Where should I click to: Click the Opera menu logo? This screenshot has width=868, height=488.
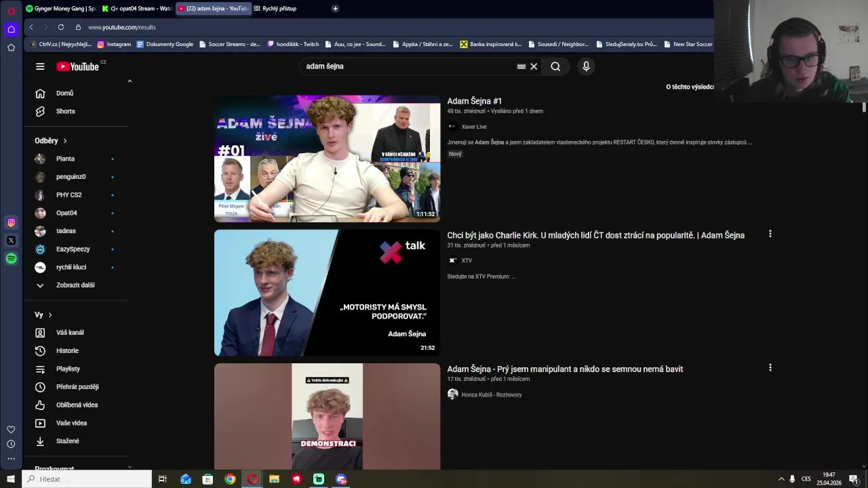[11, 11]
